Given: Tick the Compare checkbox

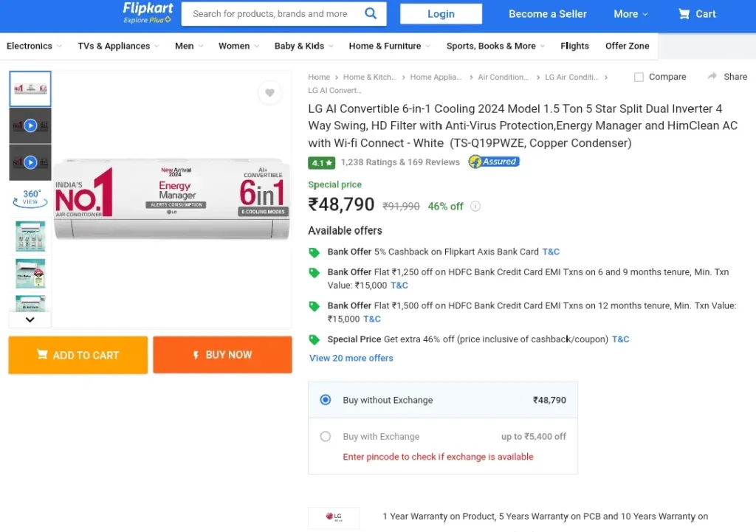Looking at the screenshot, I should [639, 77].
